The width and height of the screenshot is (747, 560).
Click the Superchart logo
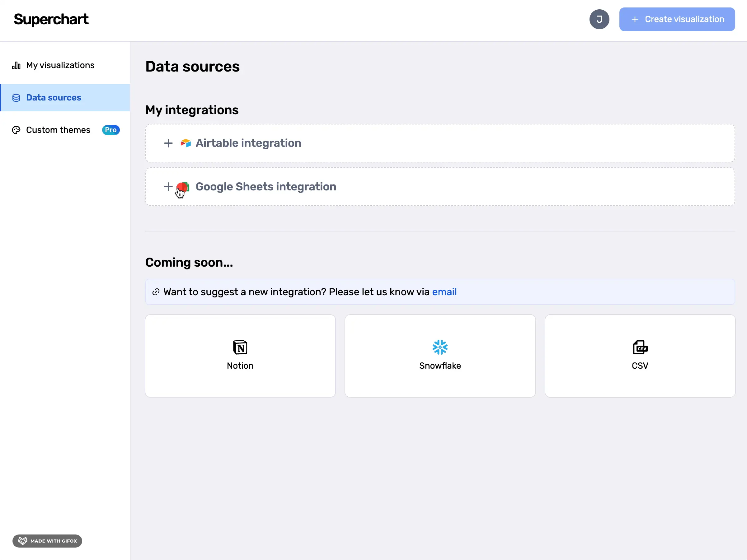click(x=51, y=19)
